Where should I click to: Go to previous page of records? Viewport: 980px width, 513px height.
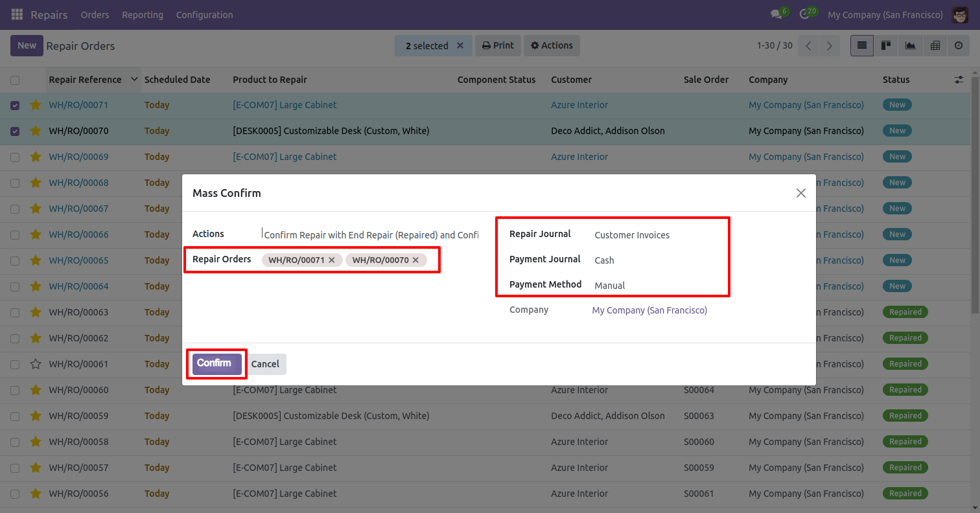(808, 46)
